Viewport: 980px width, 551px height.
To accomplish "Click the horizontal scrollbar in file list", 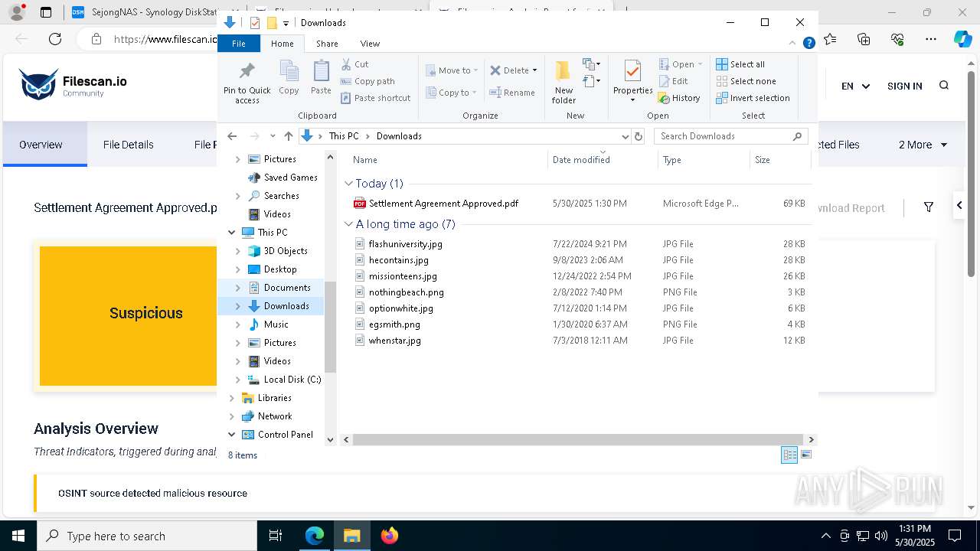I will (x=580, y=440).
